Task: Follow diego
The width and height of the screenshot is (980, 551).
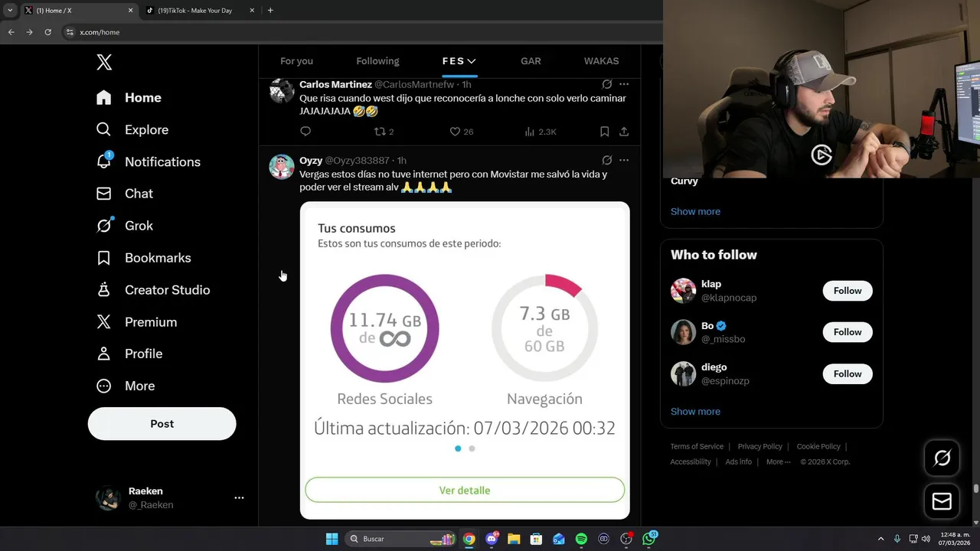Action: (848, 373)
